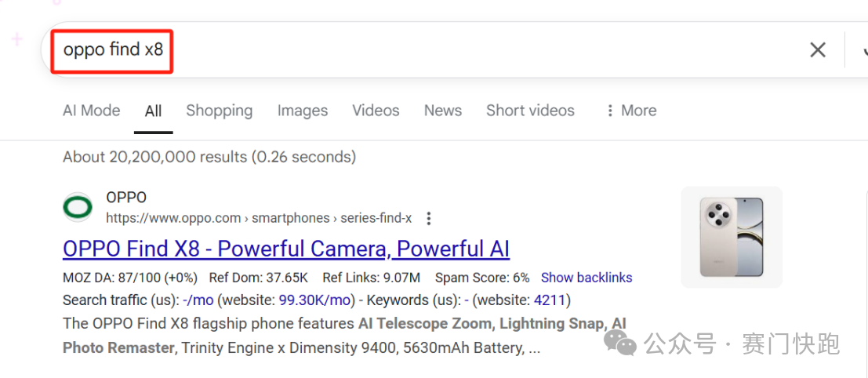The image size is (868, 378).
Task: Click the OPPO site name above the URL
Action: click(126, 198)
